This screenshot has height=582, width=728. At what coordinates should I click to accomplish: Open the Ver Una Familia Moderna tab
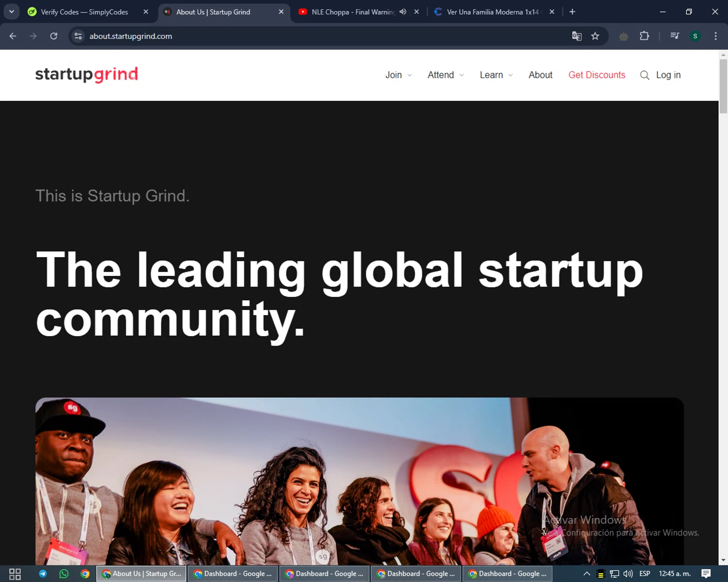(x=494, y=12)
